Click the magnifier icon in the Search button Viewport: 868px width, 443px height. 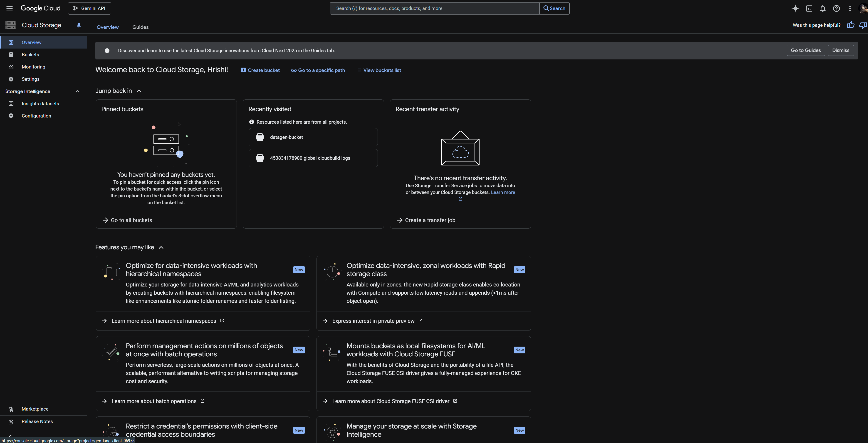click(546, 8)
